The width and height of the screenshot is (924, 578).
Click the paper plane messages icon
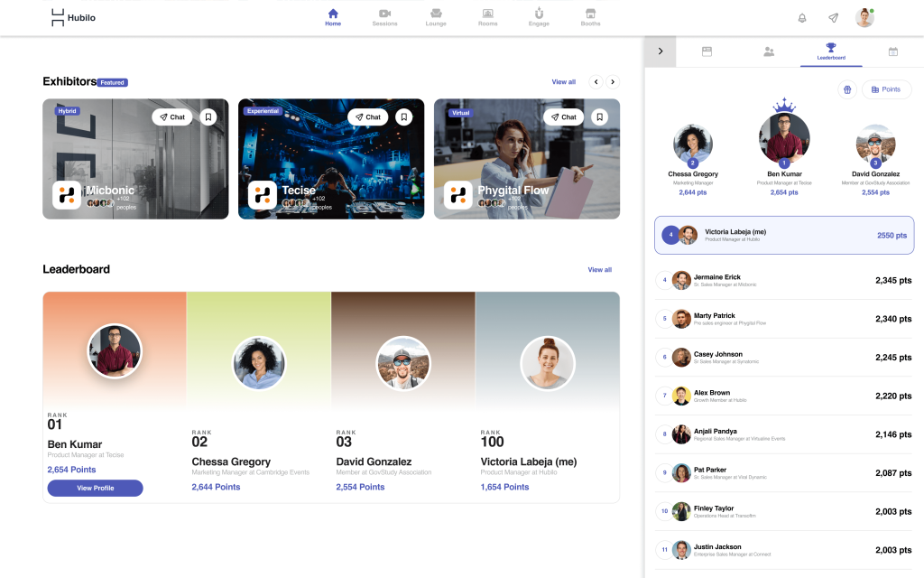tap(833, 18)
